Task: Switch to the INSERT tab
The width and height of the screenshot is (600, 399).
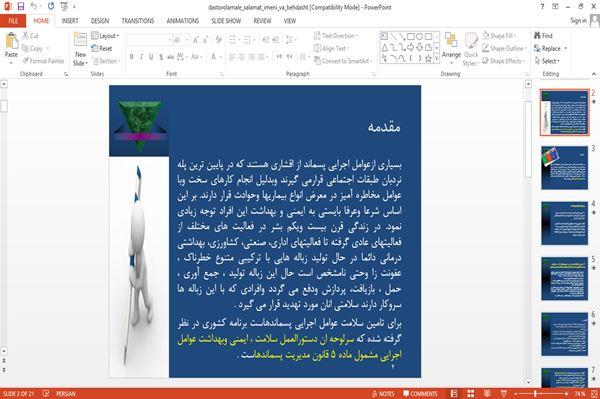Action: click(70, 21)
